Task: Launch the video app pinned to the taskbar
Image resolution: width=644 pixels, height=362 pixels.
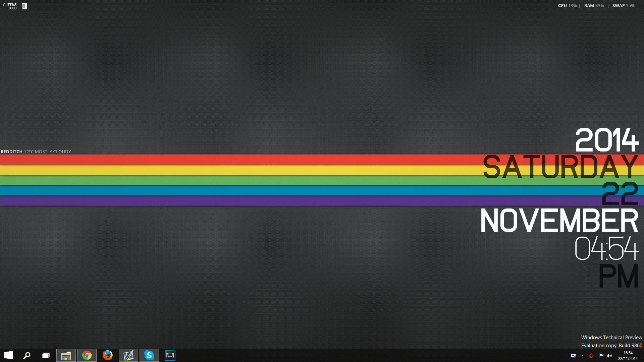Action: point(170,355)
